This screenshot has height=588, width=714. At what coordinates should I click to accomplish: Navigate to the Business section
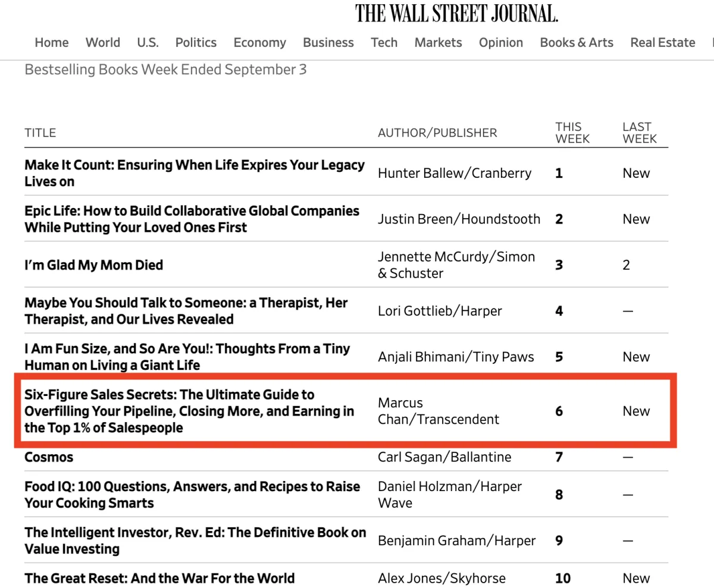(328, 43)
